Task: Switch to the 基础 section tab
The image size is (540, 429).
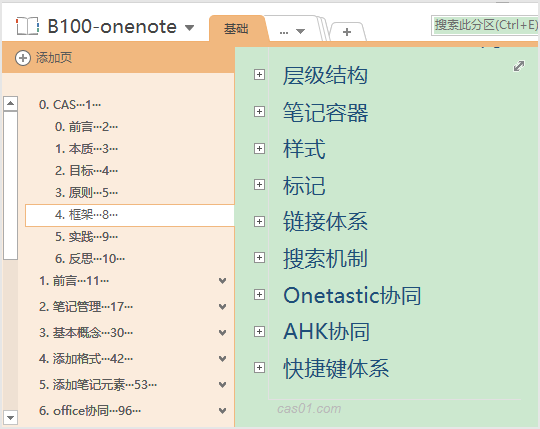Action: coord(236,29)
